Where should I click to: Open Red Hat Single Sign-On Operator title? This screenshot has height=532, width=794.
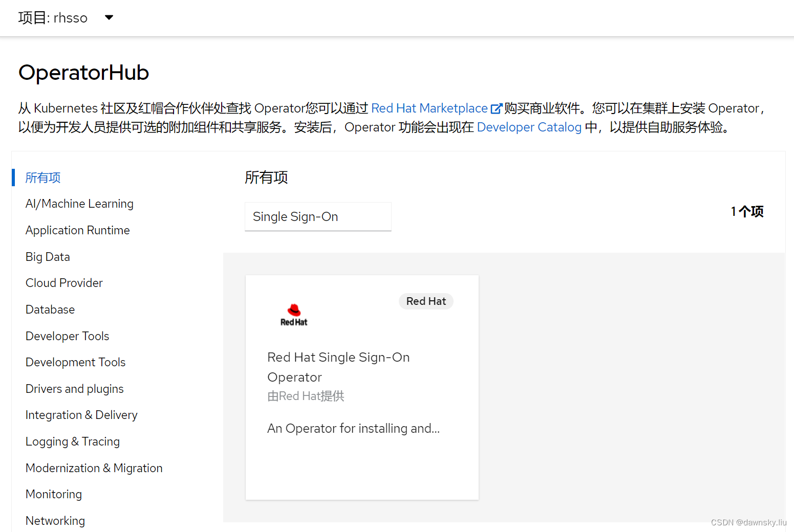pyautogui.click(x=338, y=367)
